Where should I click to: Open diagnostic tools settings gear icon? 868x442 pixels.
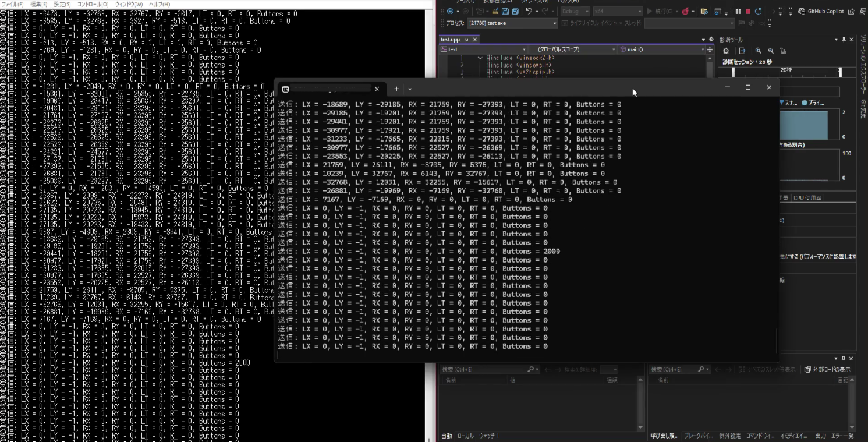[726, 51]
